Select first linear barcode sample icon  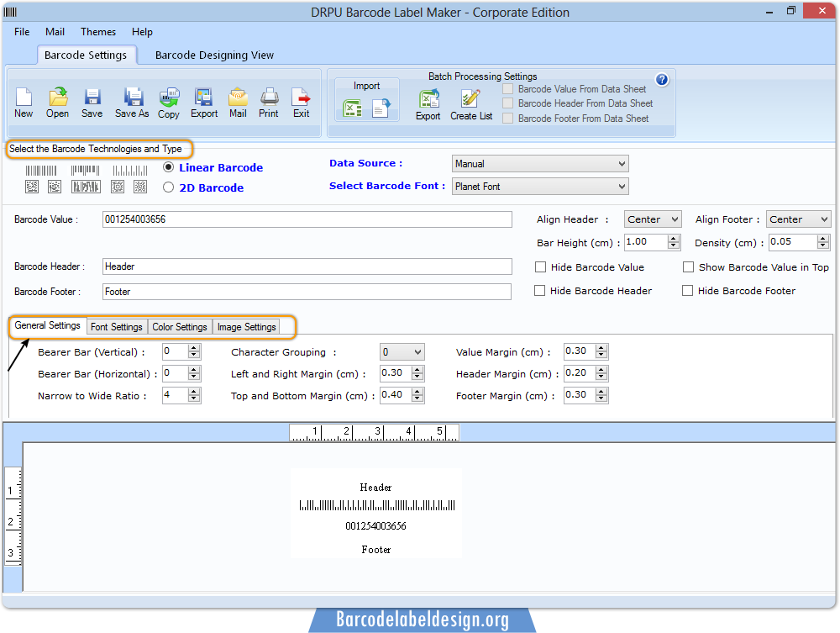(41, 171)
